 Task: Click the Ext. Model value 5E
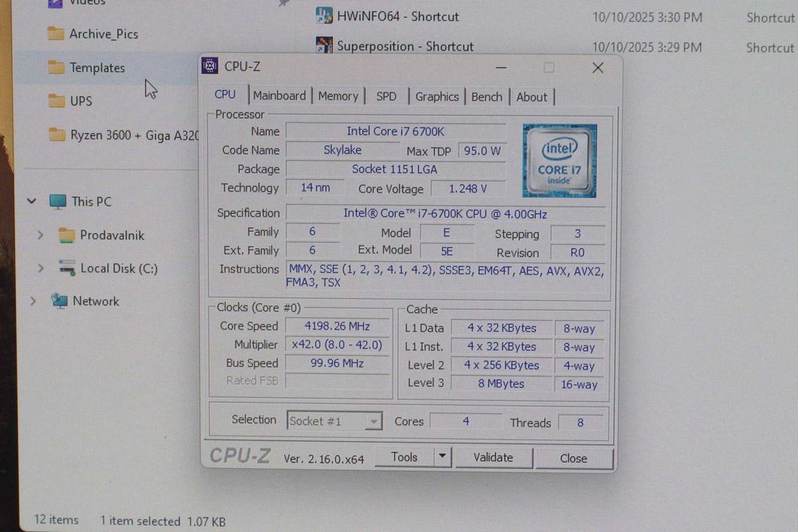[x=447, y=250]
